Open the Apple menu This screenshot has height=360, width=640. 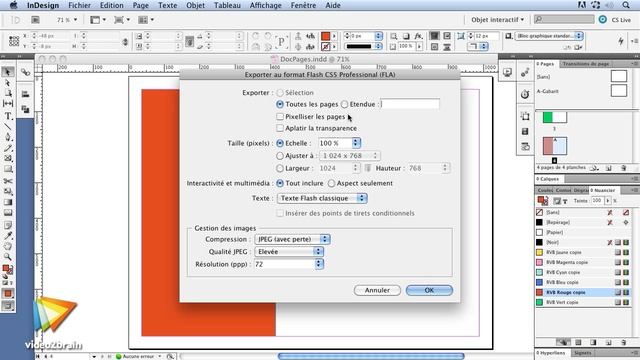point(13,5)
